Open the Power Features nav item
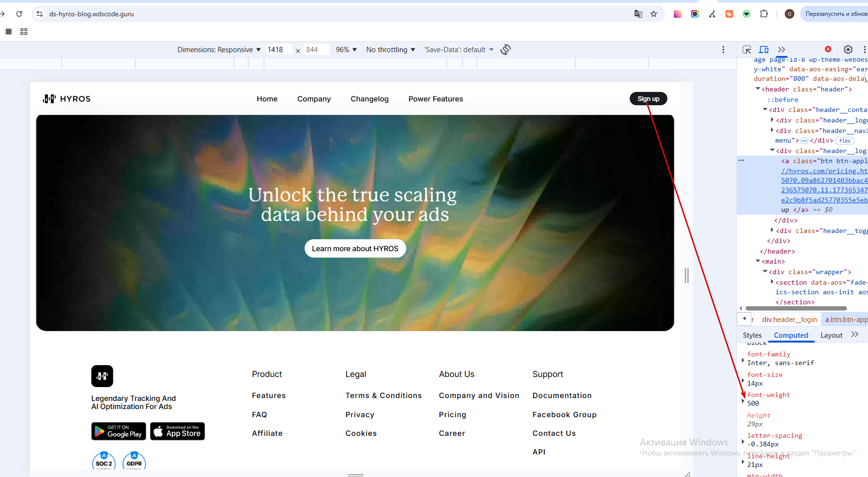This screenshot has height=477, width=868. click(x=436, y=99)
